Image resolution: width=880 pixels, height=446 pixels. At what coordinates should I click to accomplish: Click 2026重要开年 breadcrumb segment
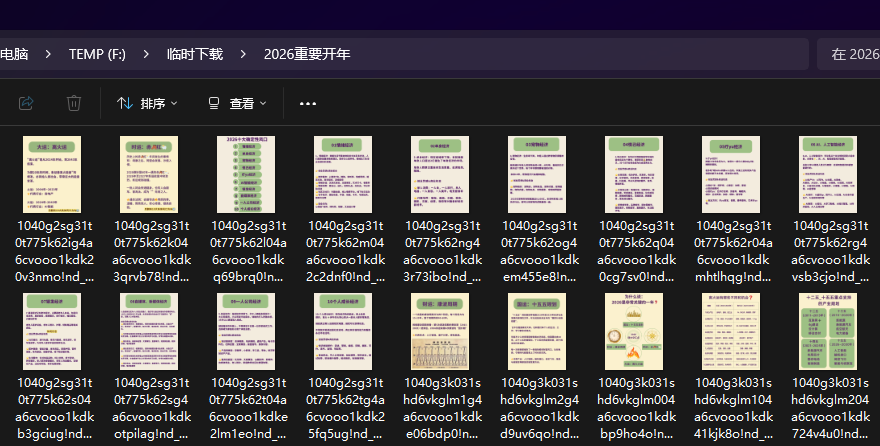coord(307,54)
